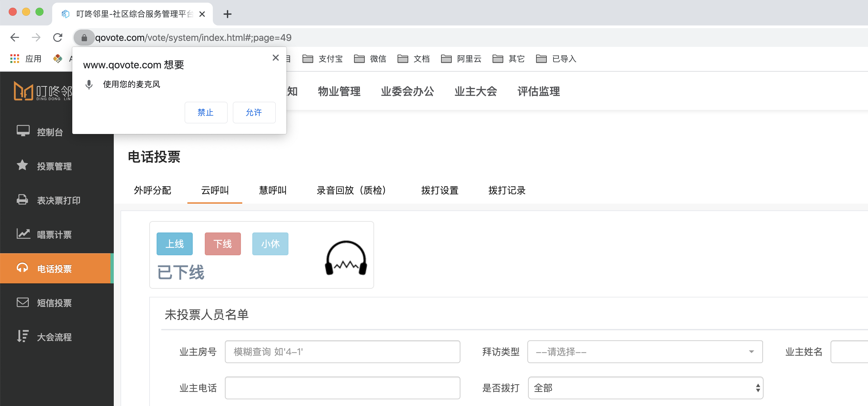Viewport: 868px width, 406px height.
Task: Reload the page with the refresh icon
Action: (x=58, y=38)
